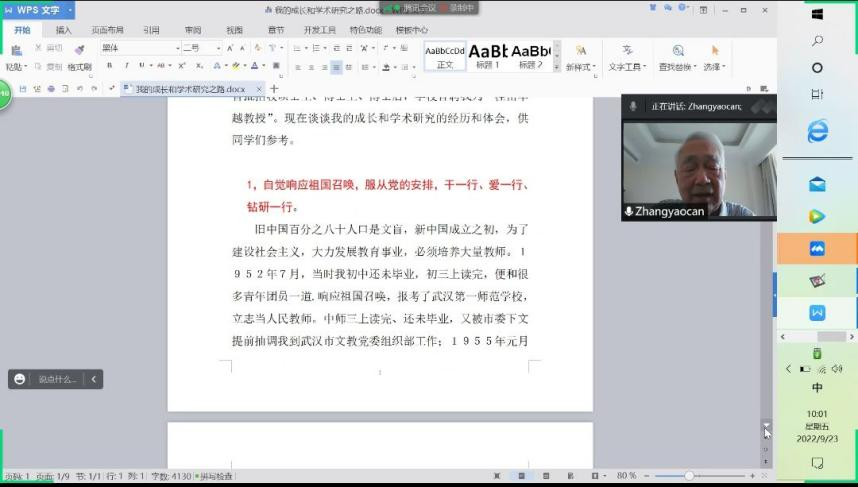Viewport: 858px width, 487px height.
Task: Open the emoji picker in chat bar
Action: click(x=20, y=379)
